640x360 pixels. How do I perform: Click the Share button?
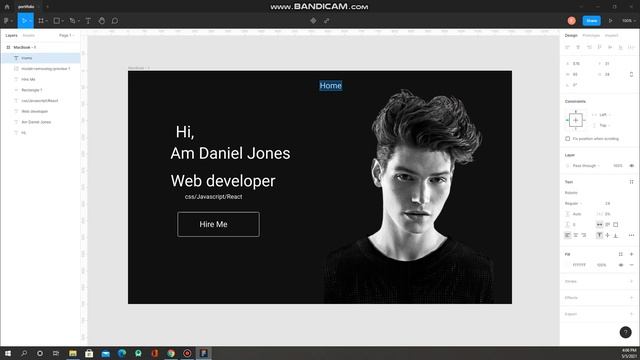coord(591,20)
